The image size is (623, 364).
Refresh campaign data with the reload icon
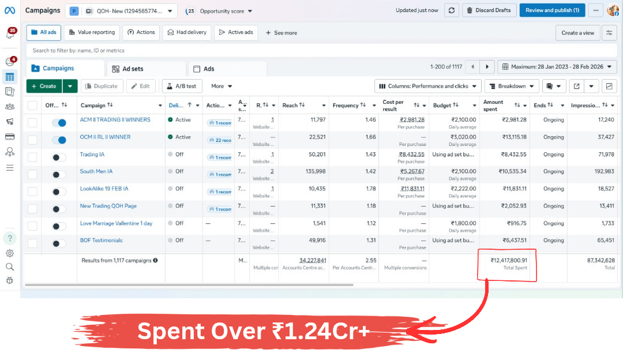[452, 10]
